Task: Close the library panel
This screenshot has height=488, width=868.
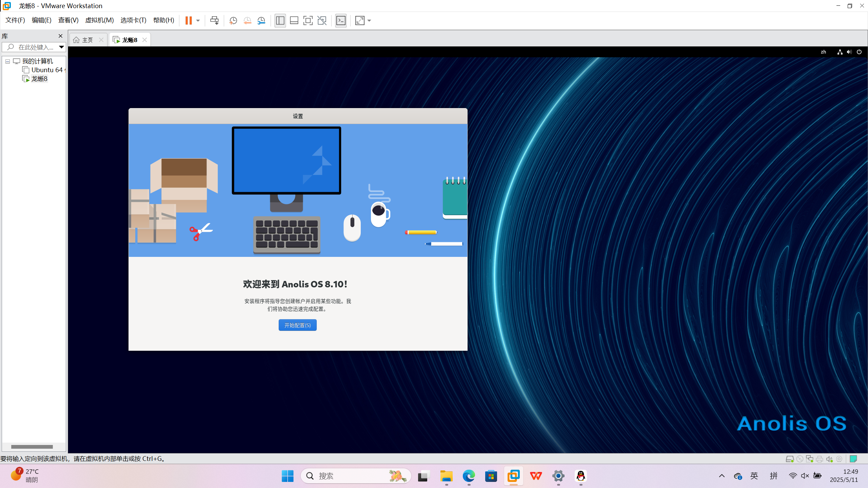Action: (x=60, y=36)
